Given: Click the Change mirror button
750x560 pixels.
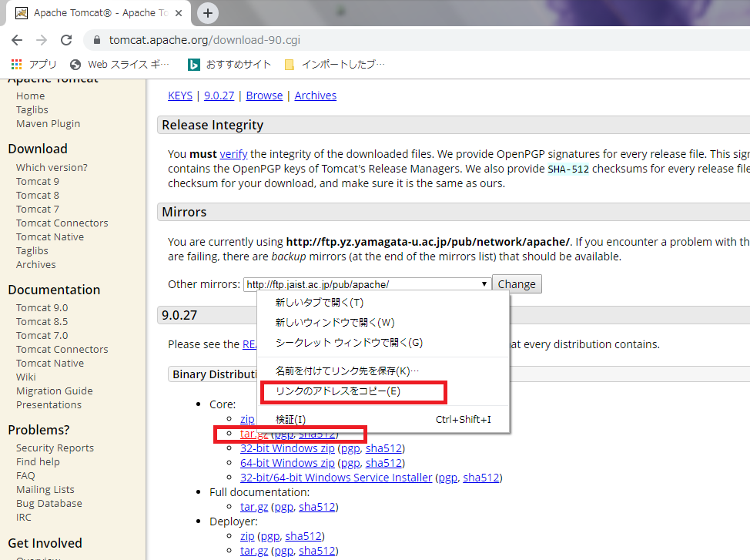Looking at the screenshot, I should 517,283.
